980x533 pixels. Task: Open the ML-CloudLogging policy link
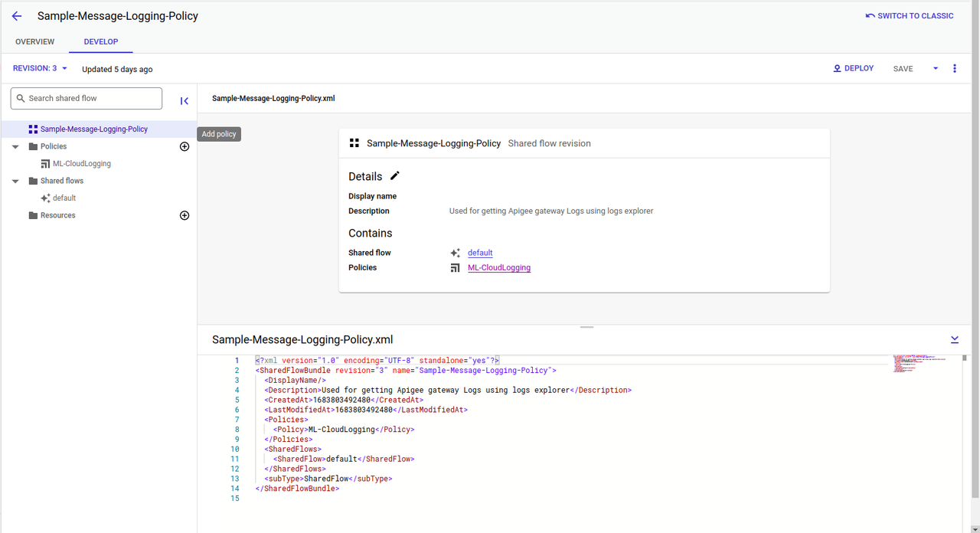[499, 268]
